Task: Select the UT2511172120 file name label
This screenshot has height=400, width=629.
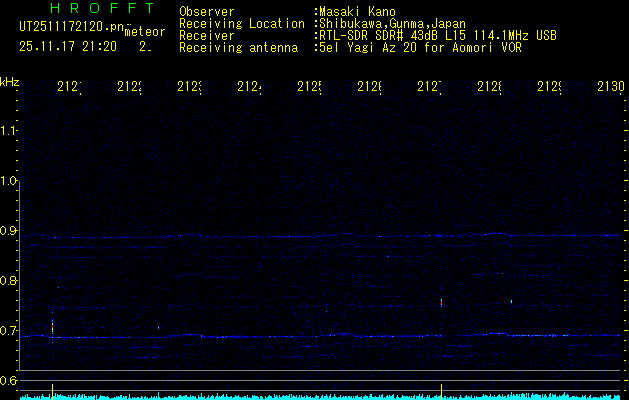Action: point(70,26)
